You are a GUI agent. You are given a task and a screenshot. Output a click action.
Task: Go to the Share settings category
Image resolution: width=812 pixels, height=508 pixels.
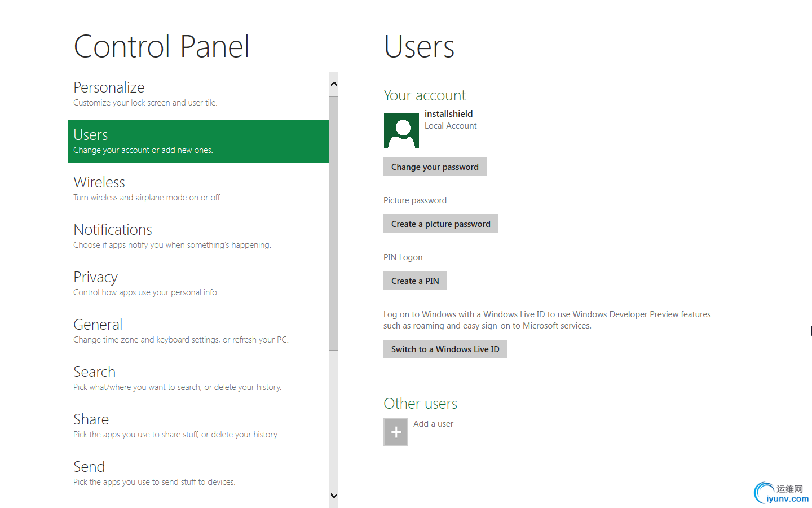(198, 426)
